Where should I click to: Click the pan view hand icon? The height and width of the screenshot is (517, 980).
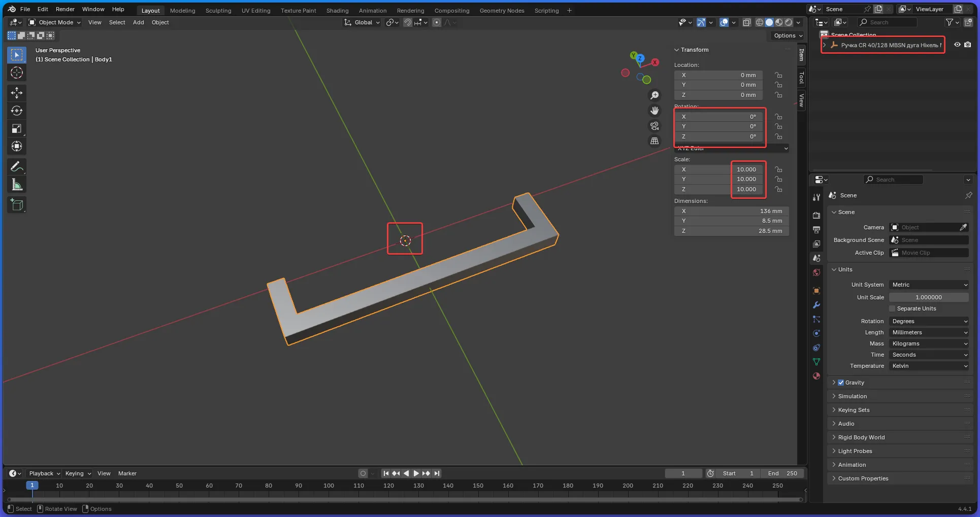coord(655,111)
